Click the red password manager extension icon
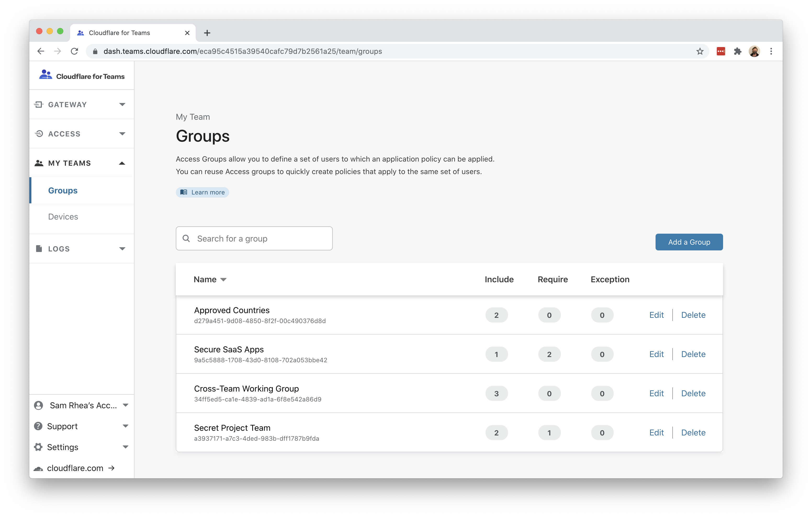 click(721, 51)
